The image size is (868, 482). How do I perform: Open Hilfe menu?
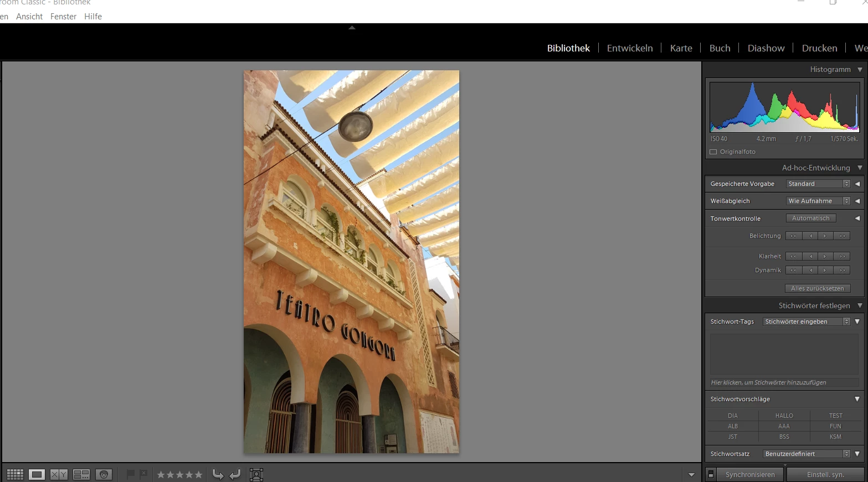coord(93,17)
